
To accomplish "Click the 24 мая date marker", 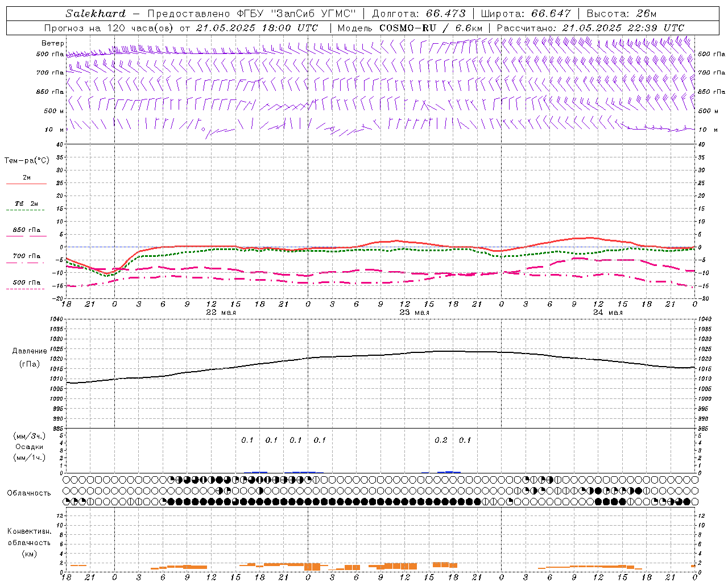I will point(608,313).
